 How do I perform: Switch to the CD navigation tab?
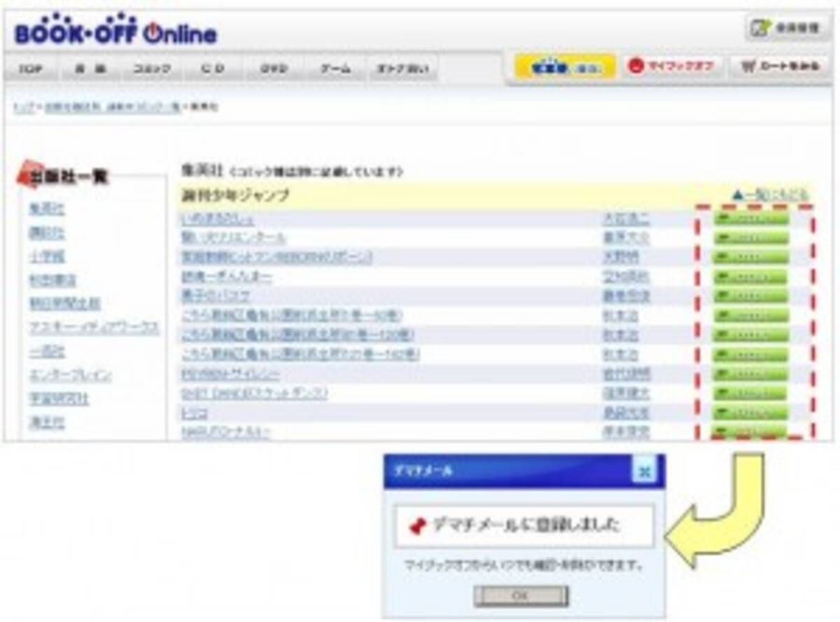tap(211, 69)
